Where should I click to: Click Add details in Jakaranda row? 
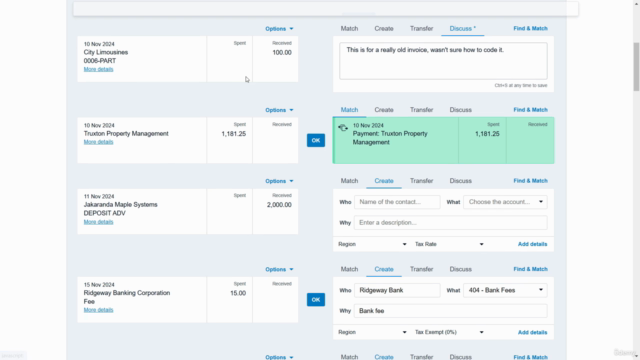tap(532, 244)
